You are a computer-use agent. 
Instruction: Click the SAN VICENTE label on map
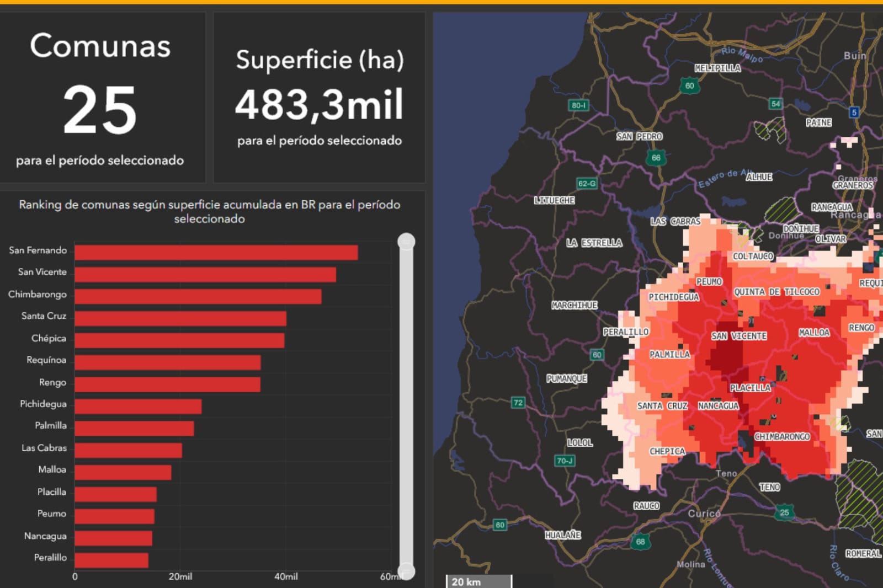[738, 336]
